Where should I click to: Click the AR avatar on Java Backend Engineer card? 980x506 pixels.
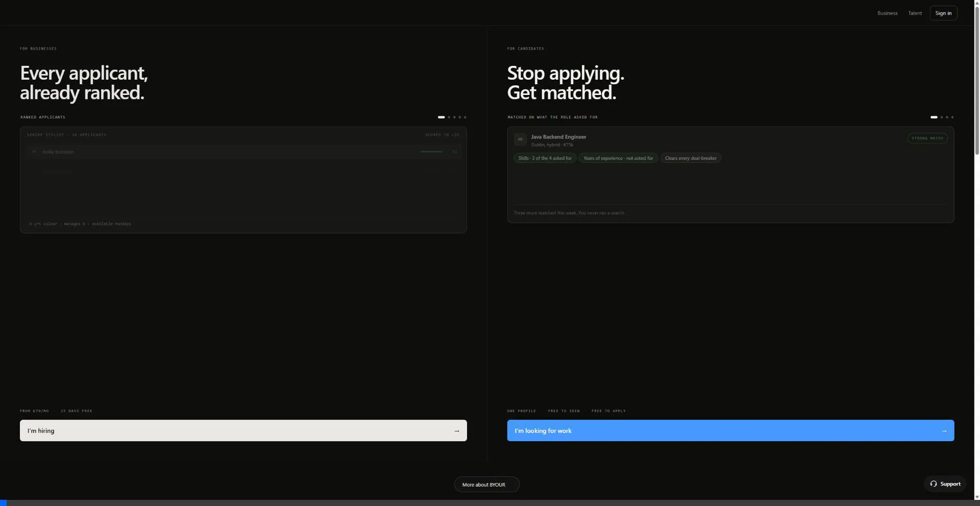[x=520, y=139]
